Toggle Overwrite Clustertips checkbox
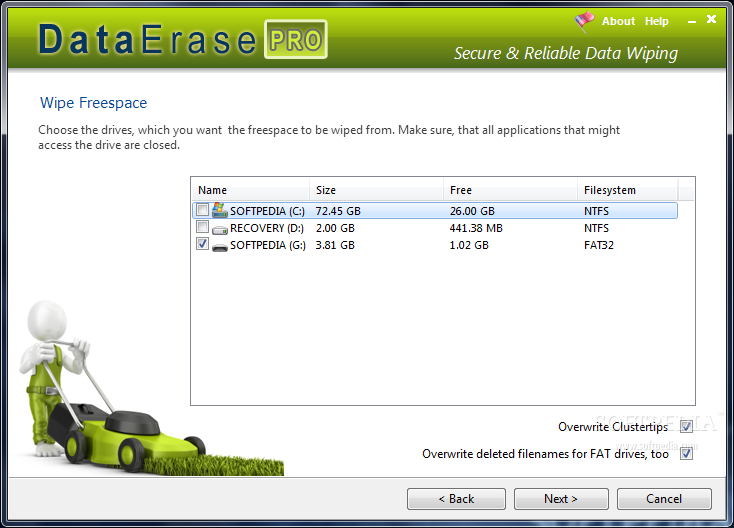Image resolution: width=734 pixels, height=528 pixels. pos(686,426)
